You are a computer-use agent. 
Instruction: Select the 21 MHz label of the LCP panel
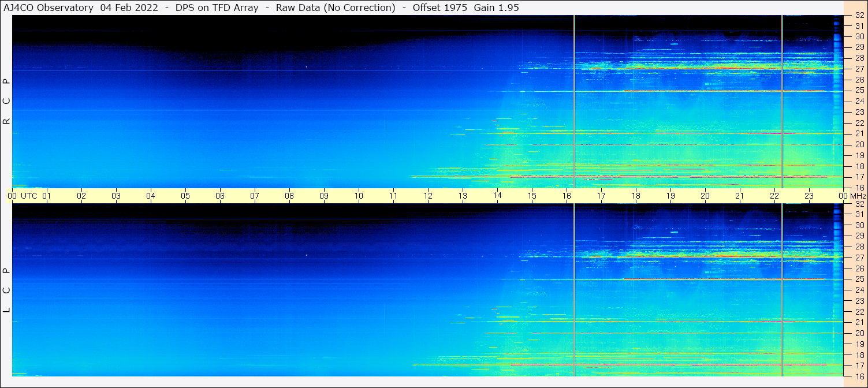(859, 322)
